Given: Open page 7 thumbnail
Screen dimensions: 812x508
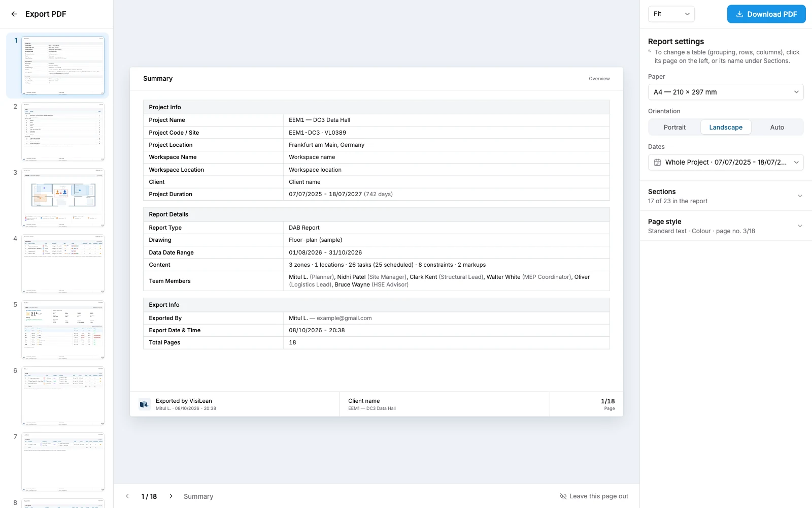Looking at the screenshot, I should click(63, 462).
